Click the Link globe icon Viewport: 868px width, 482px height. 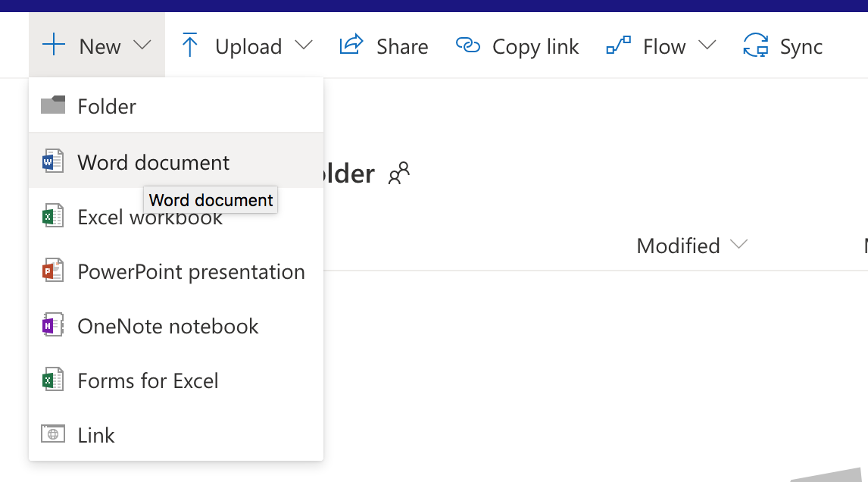pos(53,434)
